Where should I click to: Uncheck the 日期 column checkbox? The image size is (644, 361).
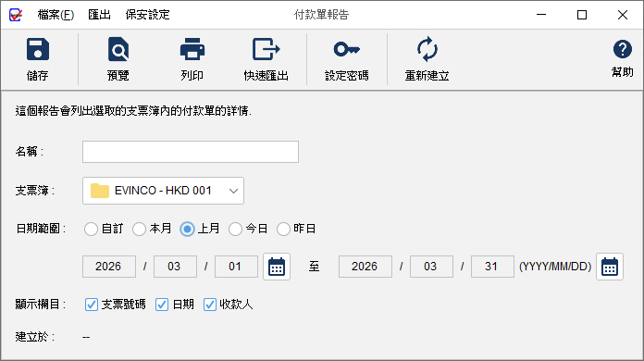(161, 305)
